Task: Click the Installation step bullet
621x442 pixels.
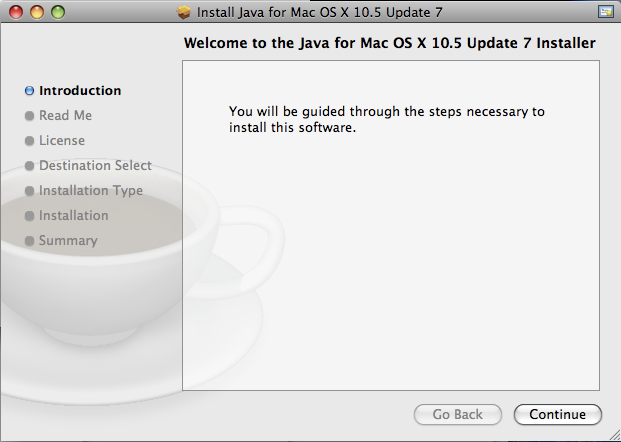Action: tap(29, 215)
